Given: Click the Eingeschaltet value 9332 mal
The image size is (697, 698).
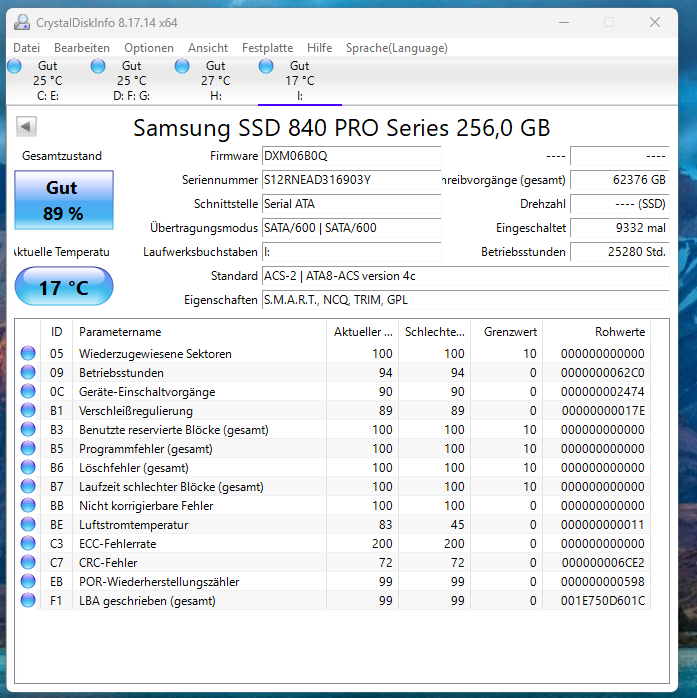Looking at the screenshot, I should 620,228.
